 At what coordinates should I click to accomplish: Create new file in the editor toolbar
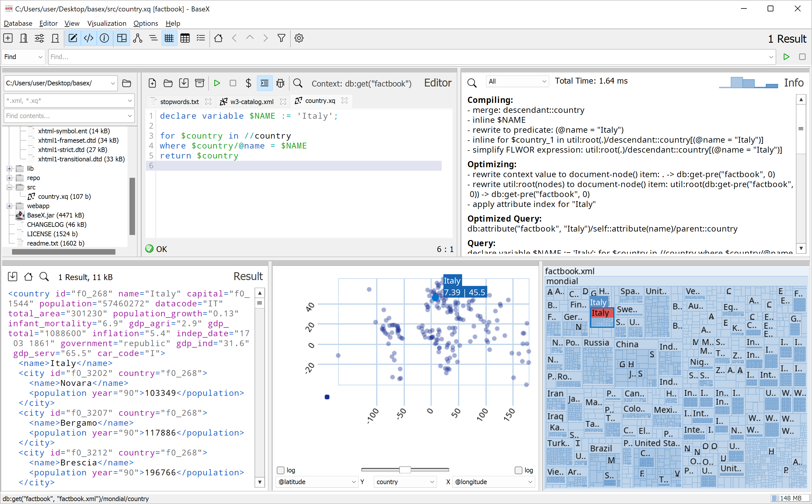tap(152, 83)
